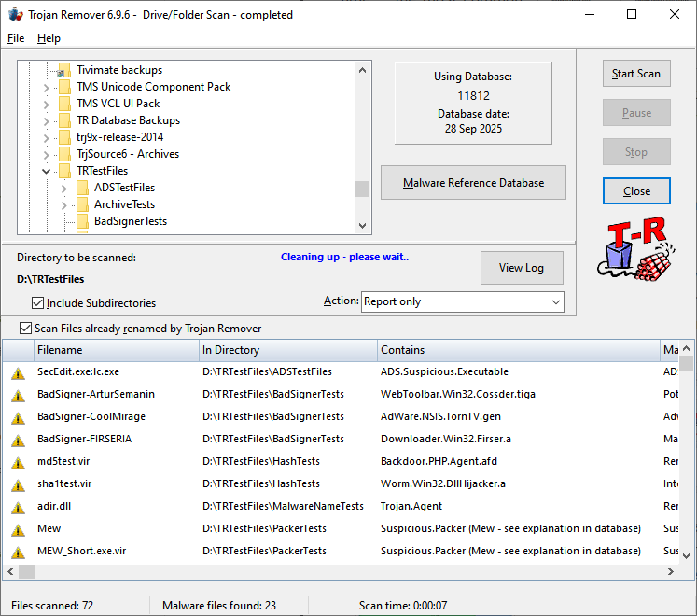Expand the ADSTestFiles folder node
Screen dimensions: 697x616
64,189
